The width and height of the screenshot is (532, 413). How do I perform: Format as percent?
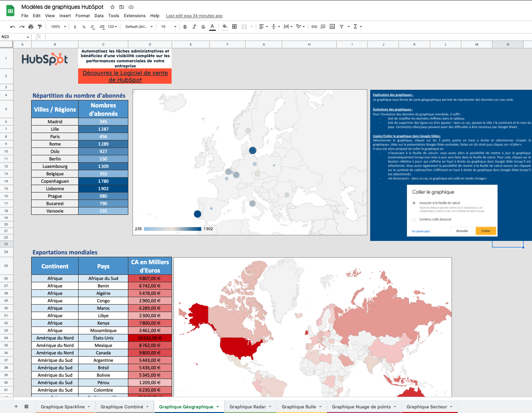(x=84, y=27)
